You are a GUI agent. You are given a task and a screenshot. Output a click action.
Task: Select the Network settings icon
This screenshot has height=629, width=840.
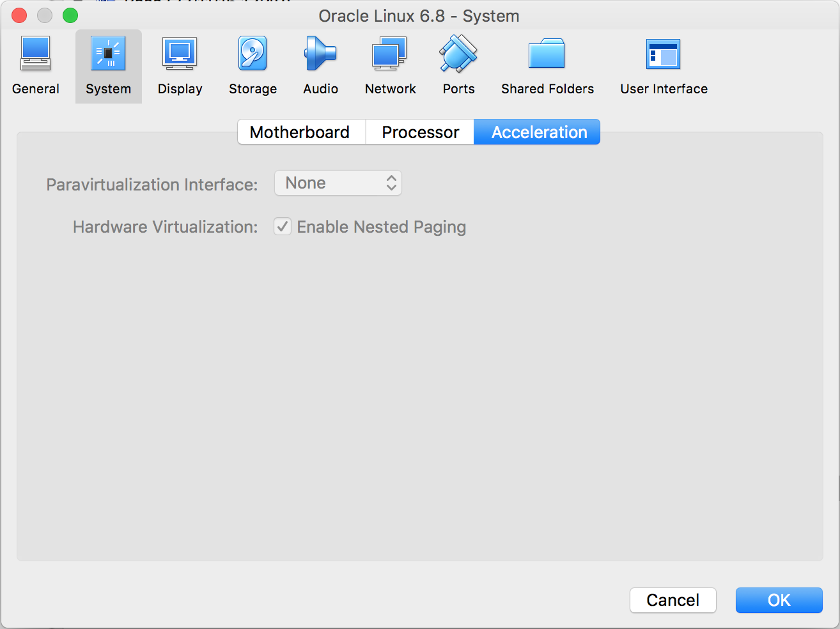[x=390, y=64]
